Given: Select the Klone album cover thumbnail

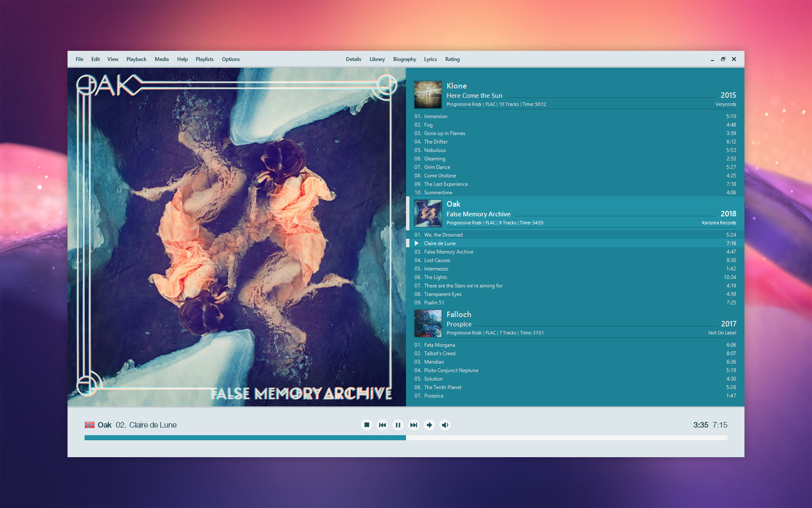Looking at the screenshot, I should [x=428, y=94].
